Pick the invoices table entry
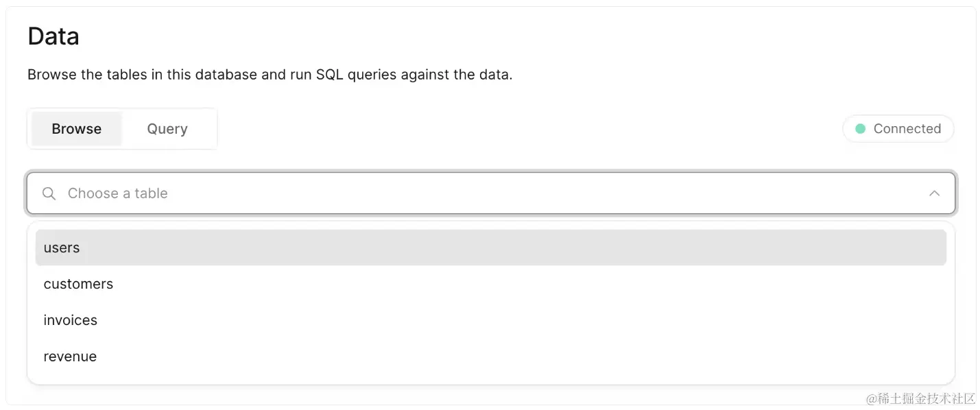The width and height of the screenshot is (980, 410). (71, 320)
